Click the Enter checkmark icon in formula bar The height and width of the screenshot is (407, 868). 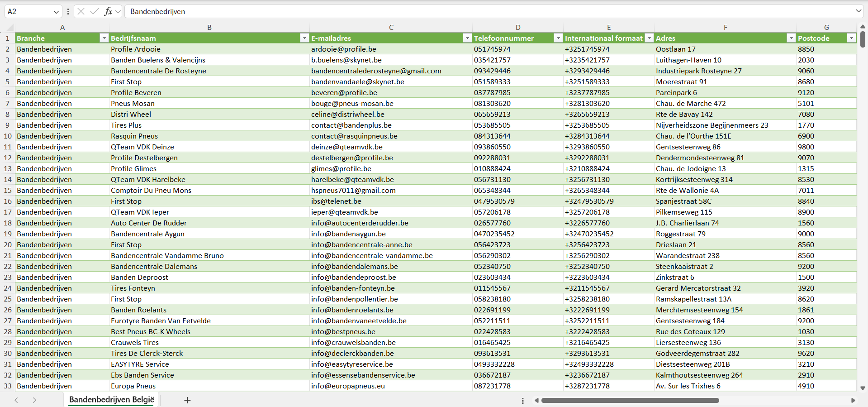95,11
